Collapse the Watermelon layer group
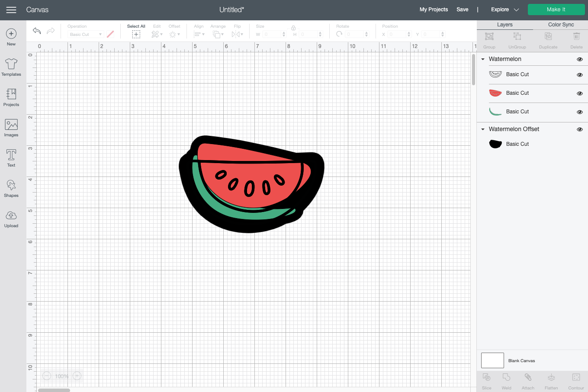 point(483,59)
